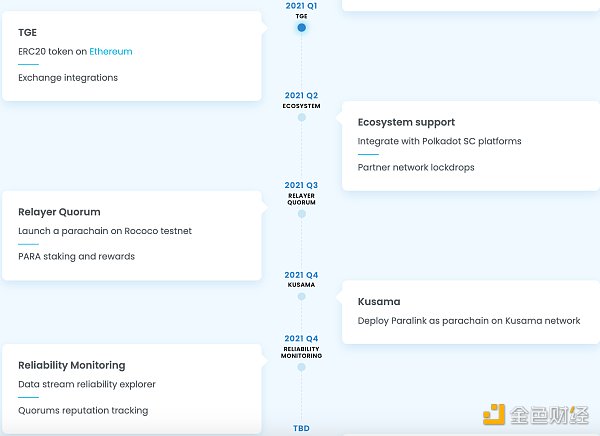600x436 pixels.
Task: Click the Ecosystem support card title
Action: pos(406,122)
